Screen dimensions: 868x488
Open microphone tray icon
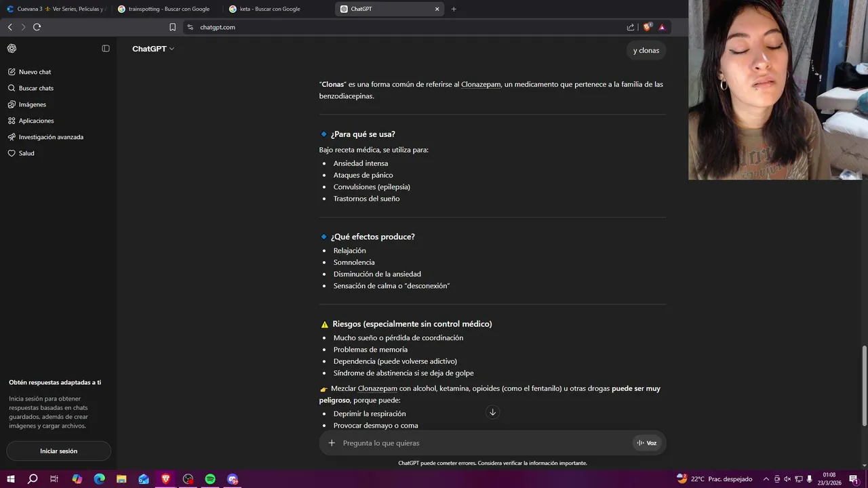pyautogui.click(x=810, y=479)
